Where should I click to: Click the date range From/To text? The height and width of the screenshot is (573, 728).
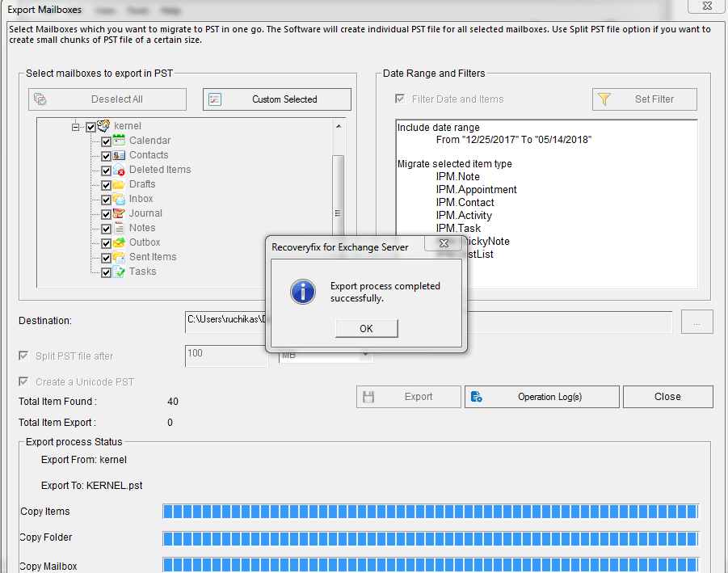(x=514, y=140)
